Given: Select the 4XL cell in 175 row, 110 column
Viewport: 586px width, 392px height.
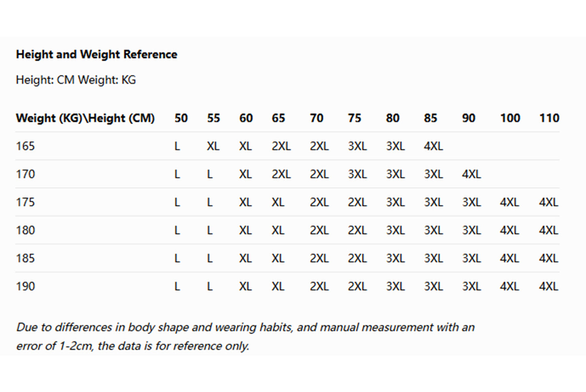Looking at the screenshot, I should point(548,202).
